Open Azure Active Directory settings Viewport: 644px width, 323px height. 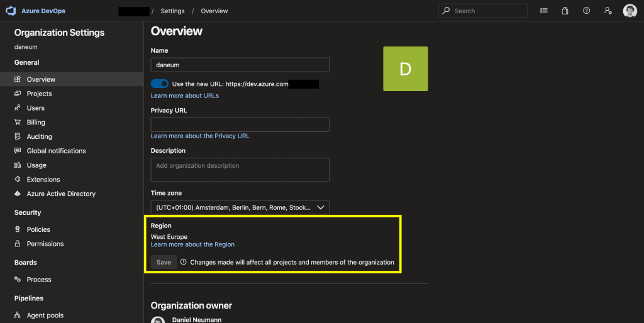click(61, 194)
